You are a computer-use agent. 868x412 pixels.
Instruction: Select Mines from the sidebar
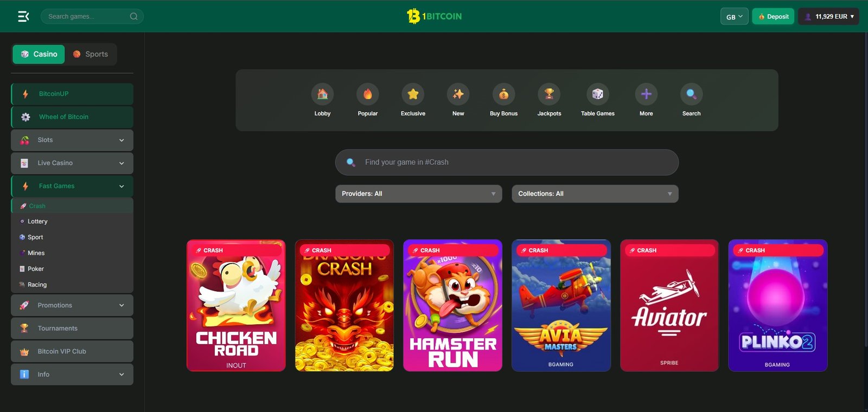pyautogui.click(x=36, y=253)
